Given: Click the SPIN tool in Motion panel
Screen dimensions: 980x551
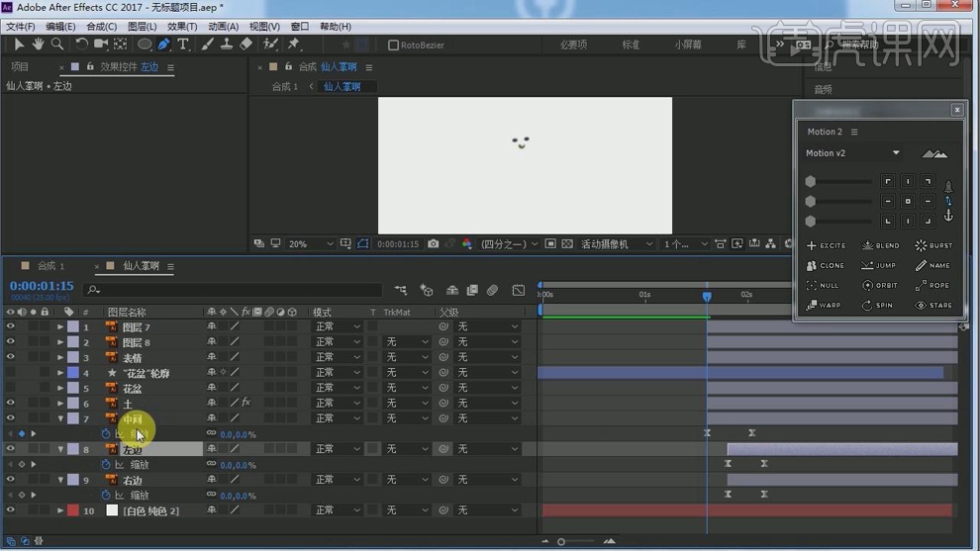Looking at the screenshot, I should click(877, 306).
